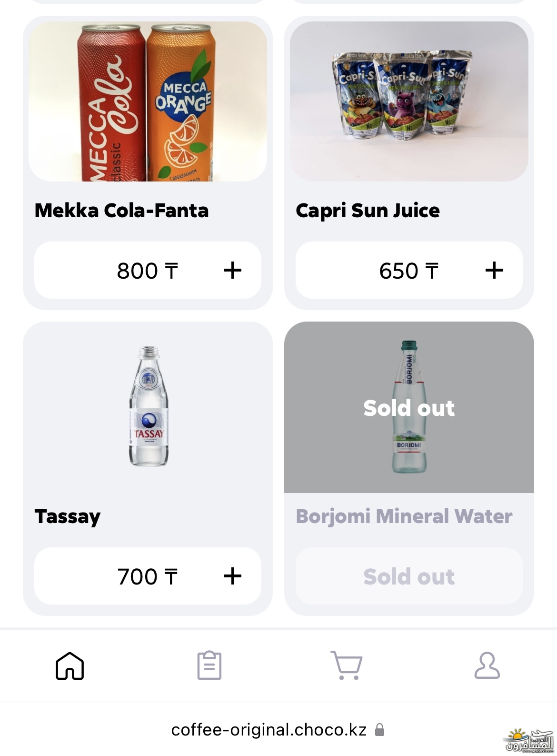This screenshot has width=557, height=756.
Task: Tap the Borjomi Mineral Water title
Action: 404,516
